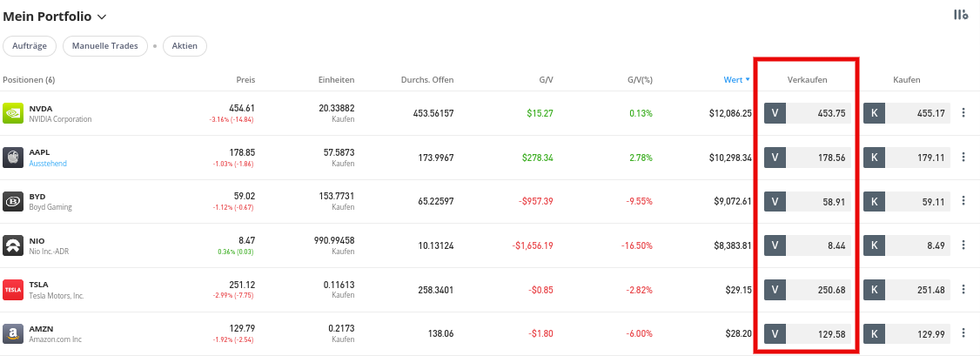The height and width of the screenshot is (356, 980).
Task: Click the NVDA ticker name
Action: tap(41, 108)
